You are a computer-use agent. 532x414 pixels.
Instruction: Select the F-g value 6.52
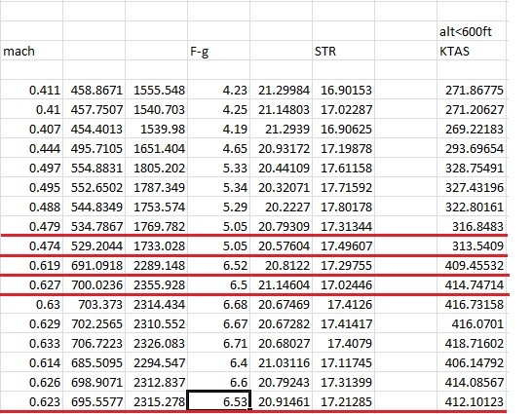[x=219, y=265]
